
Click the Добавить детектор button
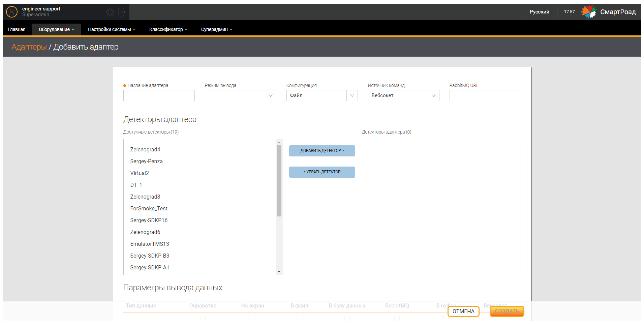click(322, 151)
